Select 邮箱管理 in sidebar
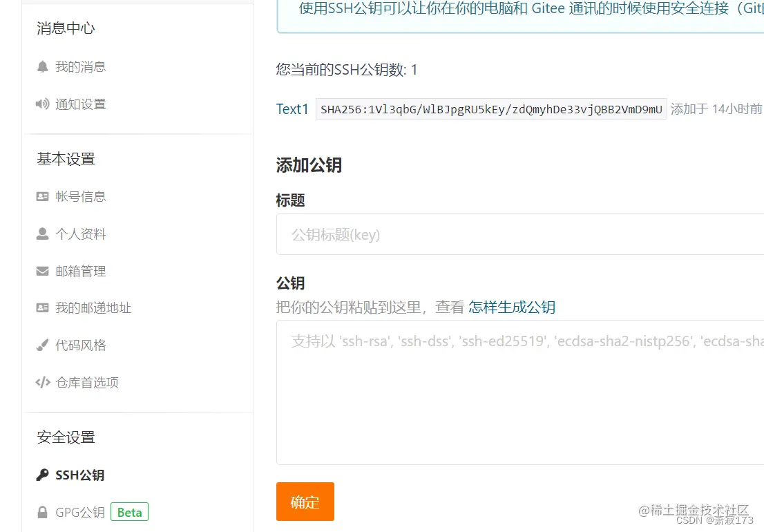The image size is (764, 532). click(80, 271)
